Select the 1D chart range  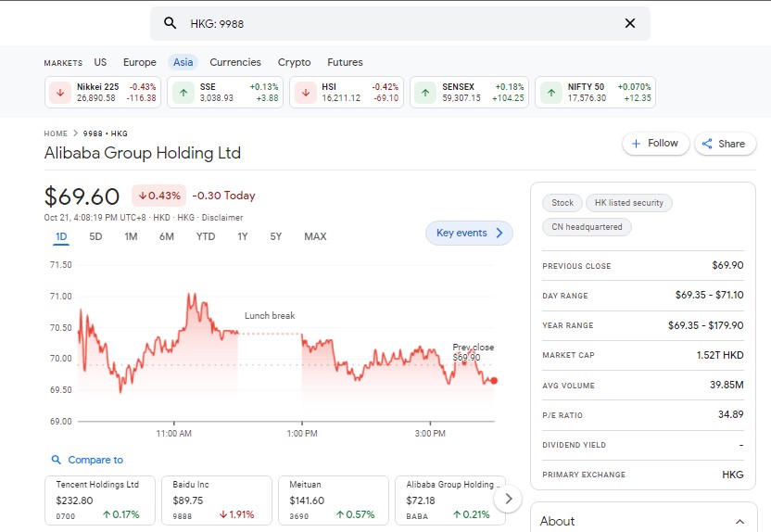point(61,237)
